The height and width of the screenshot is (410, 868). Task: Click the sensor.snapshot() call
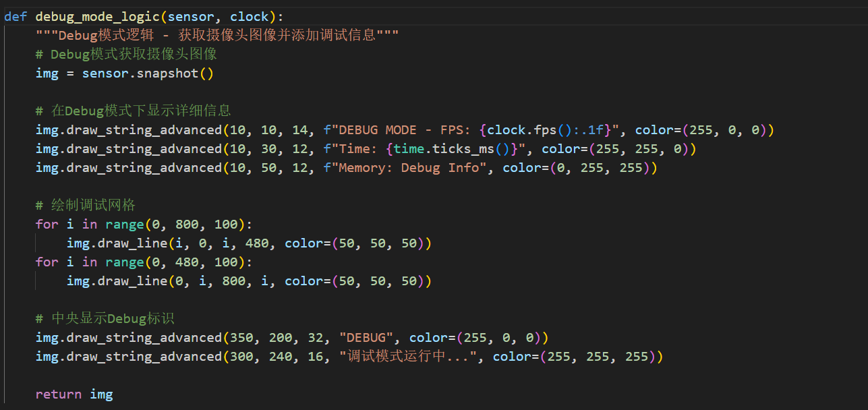point(148,73)
